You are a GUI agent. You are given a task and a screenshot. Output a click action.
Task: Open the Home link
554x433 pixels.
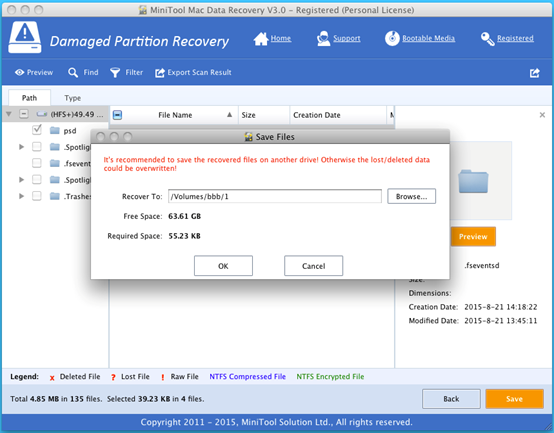click(x=281, y=38)
